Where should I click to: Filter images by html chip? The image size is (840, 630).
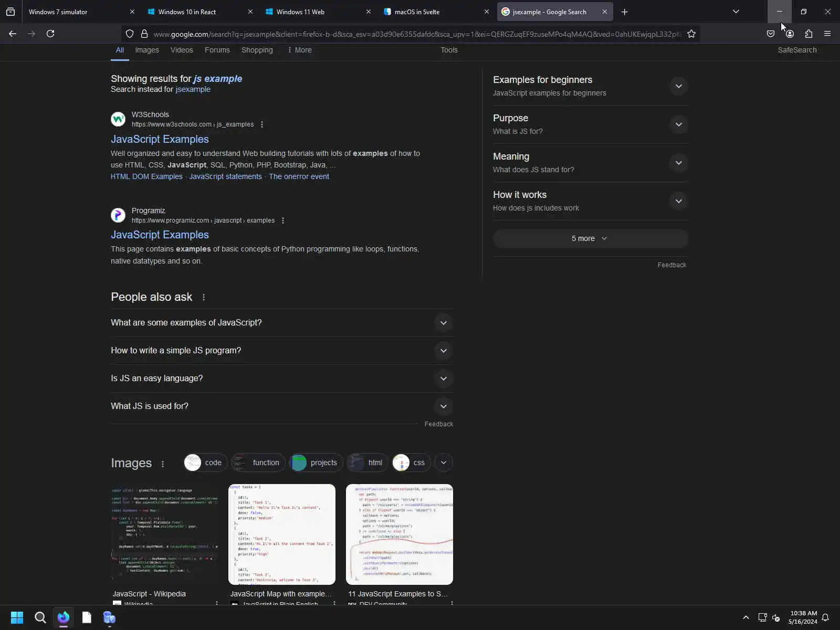367,463
